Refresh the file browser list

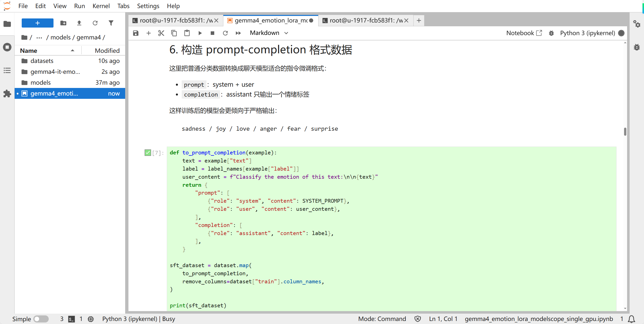point(95,23)
